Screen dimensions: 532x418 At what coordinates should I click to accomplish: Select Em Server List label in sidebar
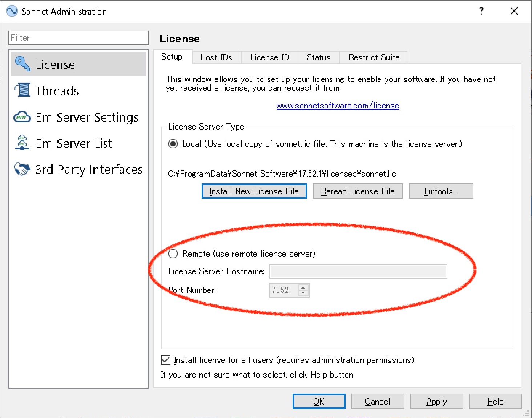tap(74, 143)
